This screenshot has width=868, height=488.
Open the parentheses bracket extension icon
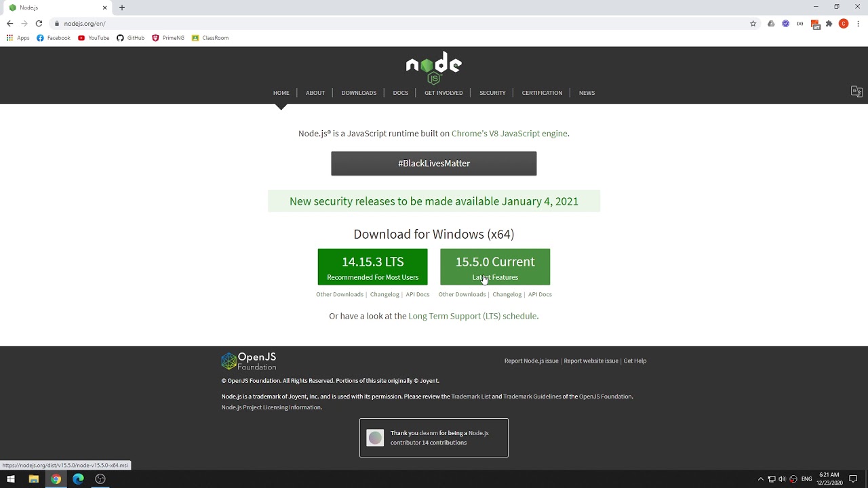click(800, 24)
